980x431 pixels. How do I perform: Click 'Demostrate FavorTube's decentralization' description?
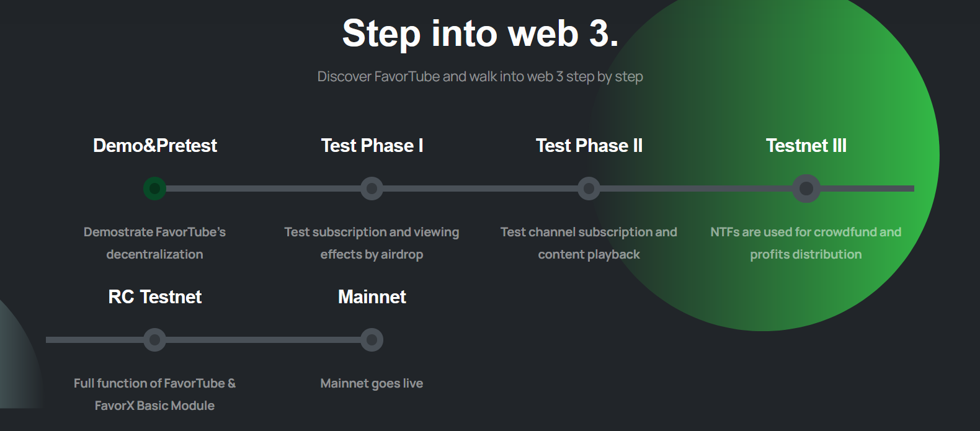[154, 243]
